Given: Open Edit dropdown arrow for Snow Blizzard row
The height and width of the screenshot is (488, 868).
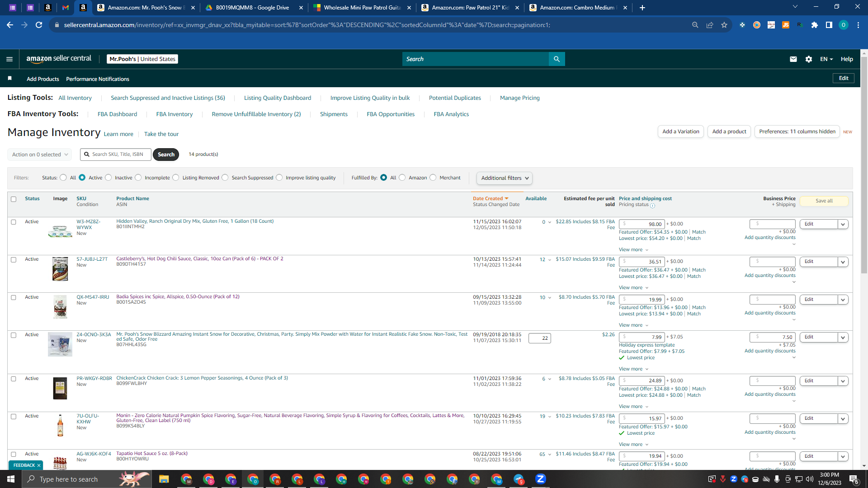Looking at the screenshot, I should [x=843, y=337].
